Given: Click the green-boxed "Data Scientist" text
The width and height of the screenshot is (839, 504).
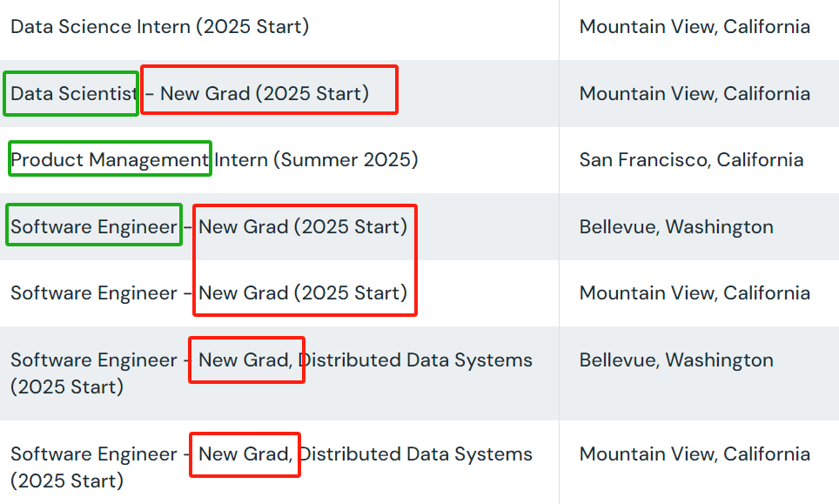Looking at the screenshot, I should click(x=73, y=93).
